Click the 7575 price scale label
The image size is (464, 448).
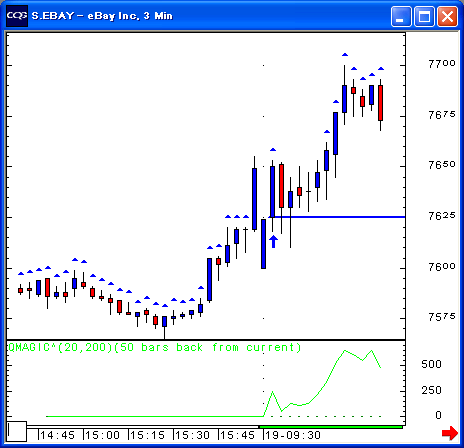click(442, 317)
